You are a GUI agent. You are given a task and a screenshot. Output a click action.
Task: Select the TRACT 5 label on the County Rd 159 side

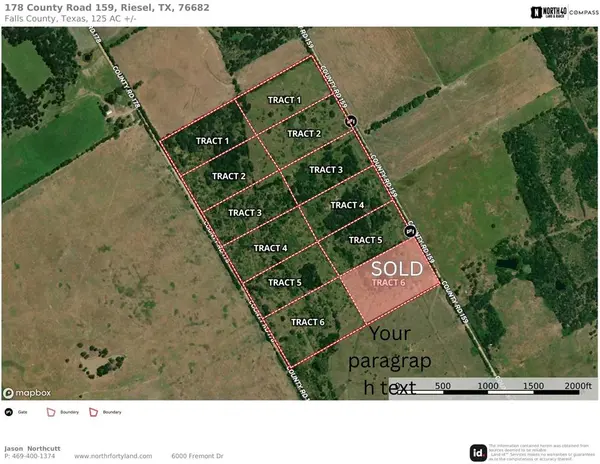click(x=365, y=240)
